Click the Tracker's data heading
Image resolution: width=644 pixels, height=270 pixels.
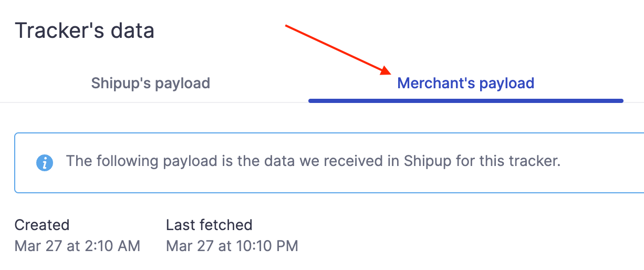tap(85, 30)
